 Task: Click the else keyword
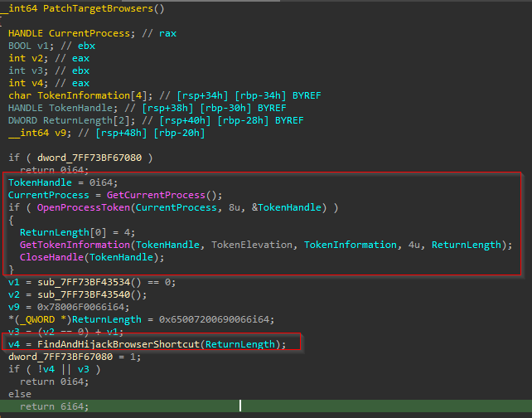click(x=20, y=394)
